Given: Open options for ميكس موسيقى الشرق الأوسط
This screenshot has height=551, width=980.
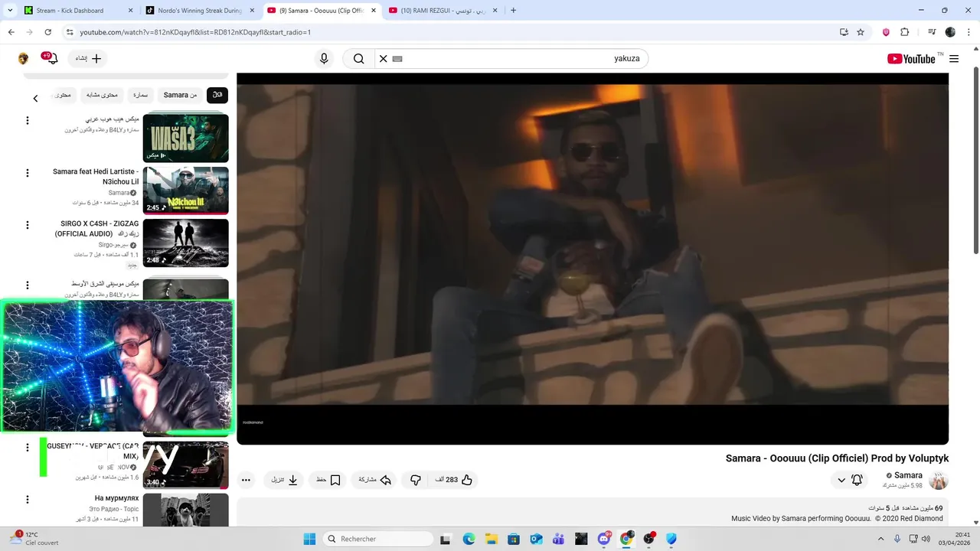Looking at the screenshot, I should tap(28, 285).
